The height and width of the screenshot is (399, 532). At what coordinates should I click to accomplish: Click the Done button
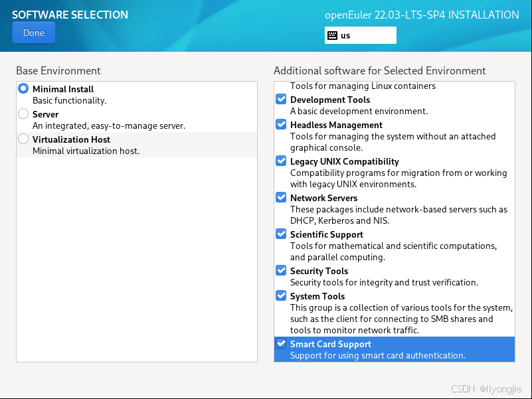pos(34,33)
